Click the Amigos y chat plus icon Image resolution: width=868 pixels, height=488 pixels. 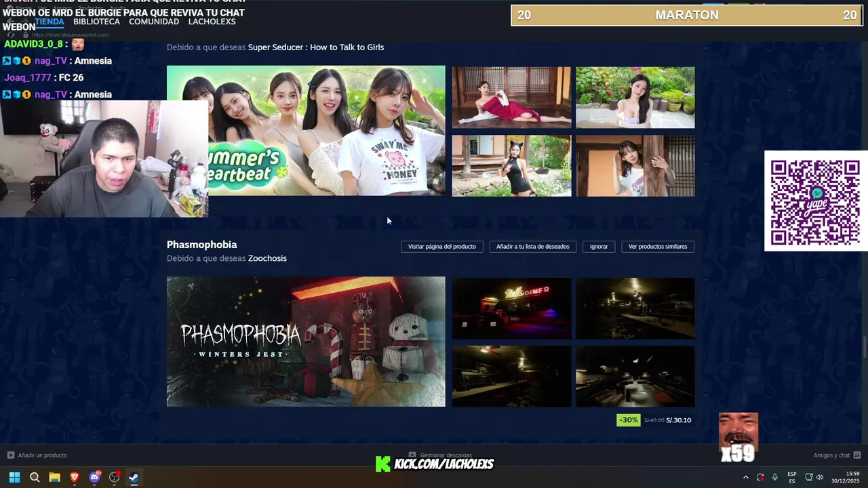(x=857, y=455)
